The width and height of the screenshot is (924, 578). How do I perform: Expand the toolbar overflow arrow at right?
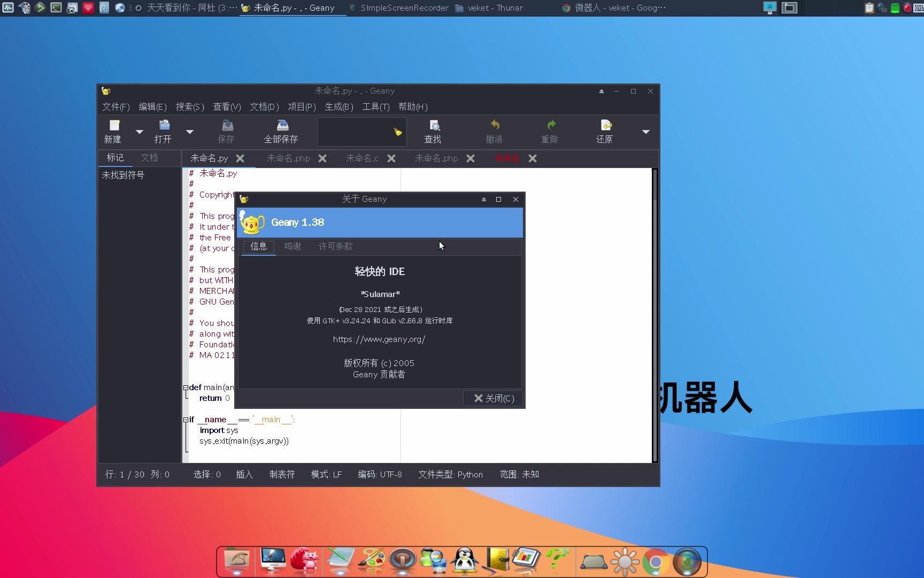pyautogui.click(x=645, y=132)
